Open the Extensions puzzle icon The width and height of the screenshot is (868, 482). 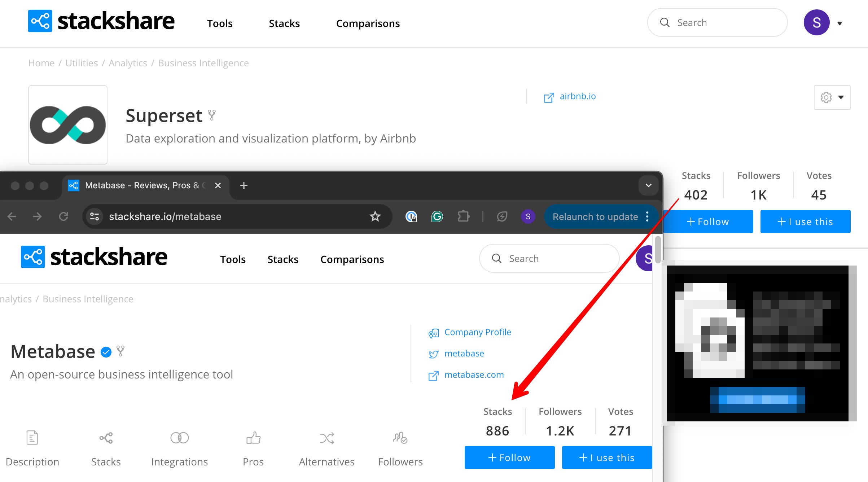click(x=464, y=216)
